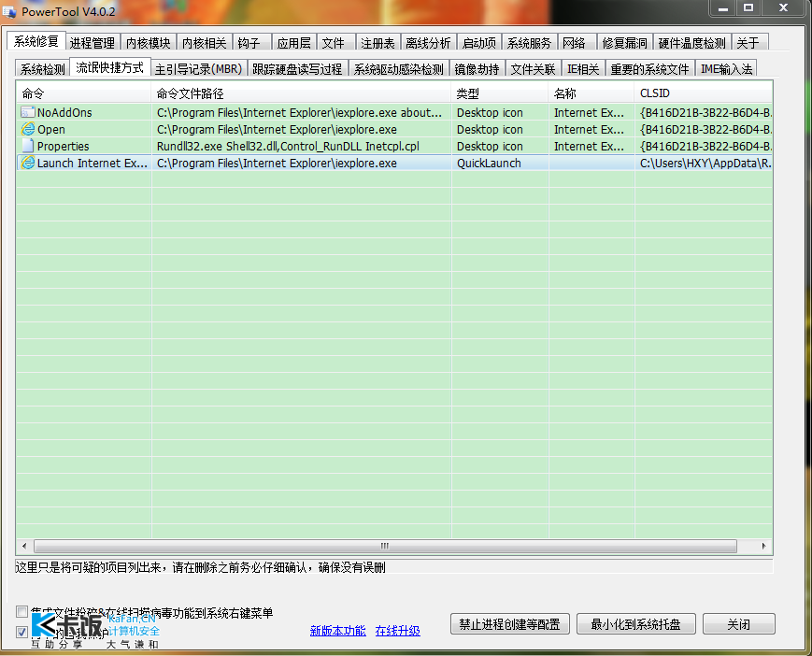812x656 pixels.
Task: Open the 内核相关 tab
Action: click(x=204, y=43)
